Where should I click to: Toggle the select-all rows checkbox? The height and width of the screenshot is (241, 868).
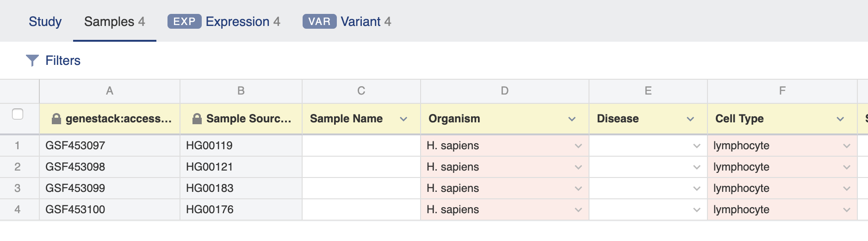pyautogui.click(x=18, y=114)
